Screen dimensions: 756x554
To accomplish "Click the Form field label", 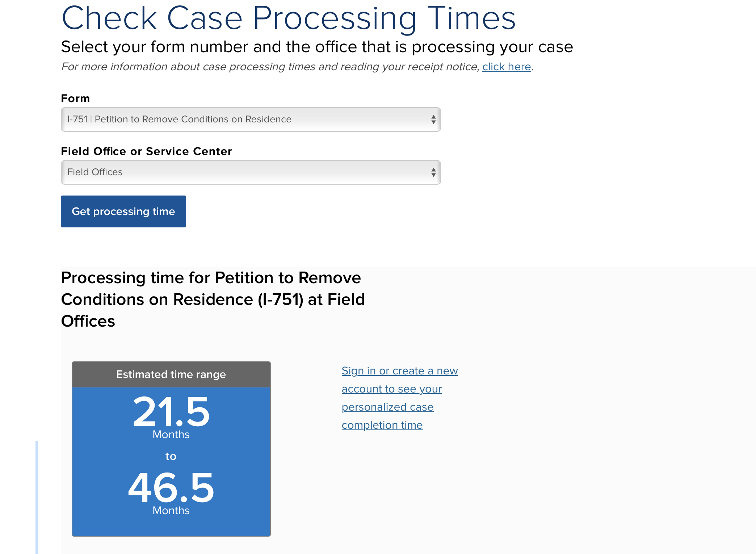I will click(75, 98).
